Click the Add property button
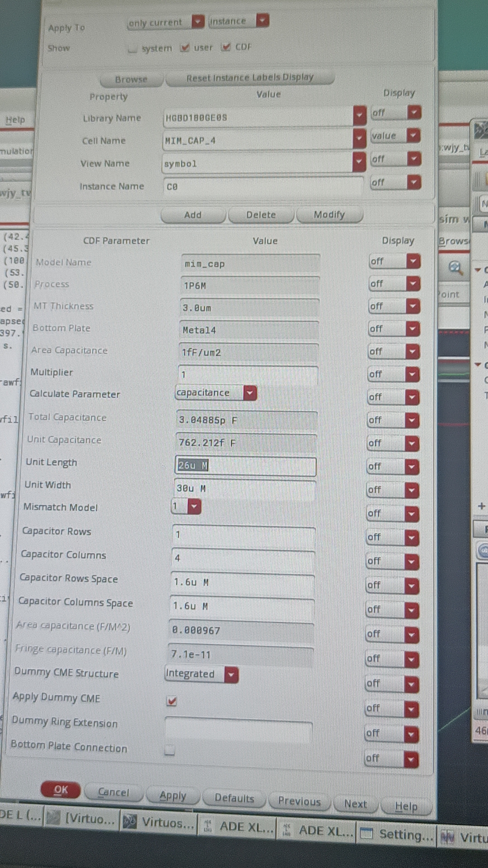488x868 pixels. point(193,215)
